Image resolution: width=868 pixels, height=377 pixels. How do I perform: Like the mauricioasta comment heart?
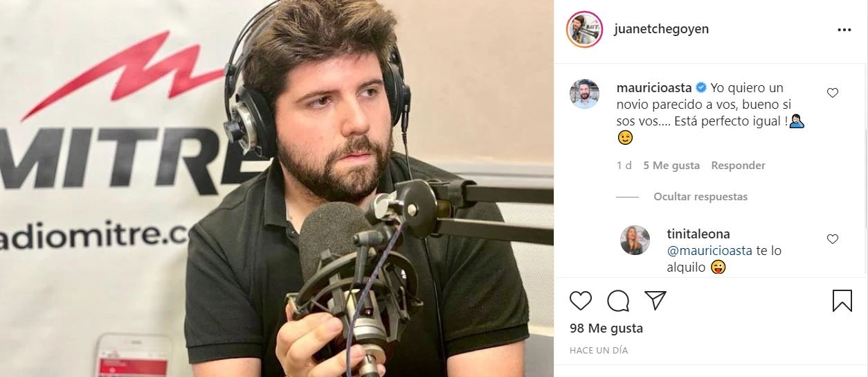click(833, 93)
